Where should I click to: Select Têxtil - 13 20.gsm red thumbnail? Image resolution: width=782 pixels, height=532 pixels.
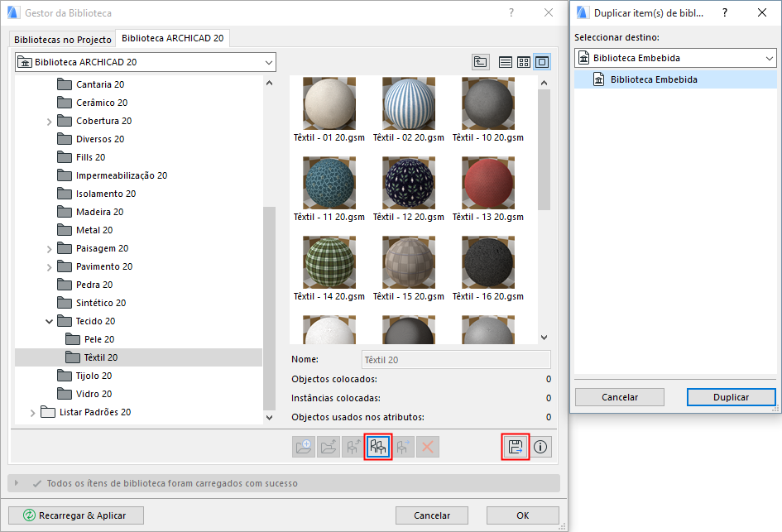pos(487,183)
